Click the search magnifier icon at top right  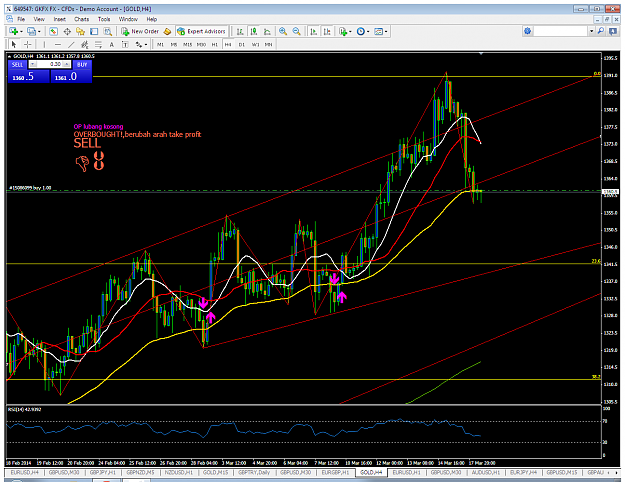pos(601,31)
